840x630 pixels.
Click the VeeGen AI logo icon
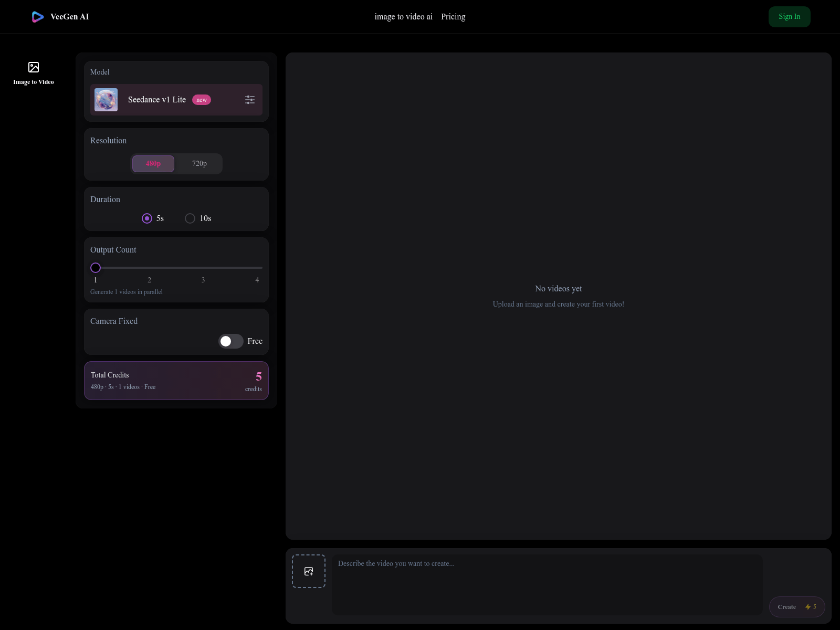click(x=37, y=17)
